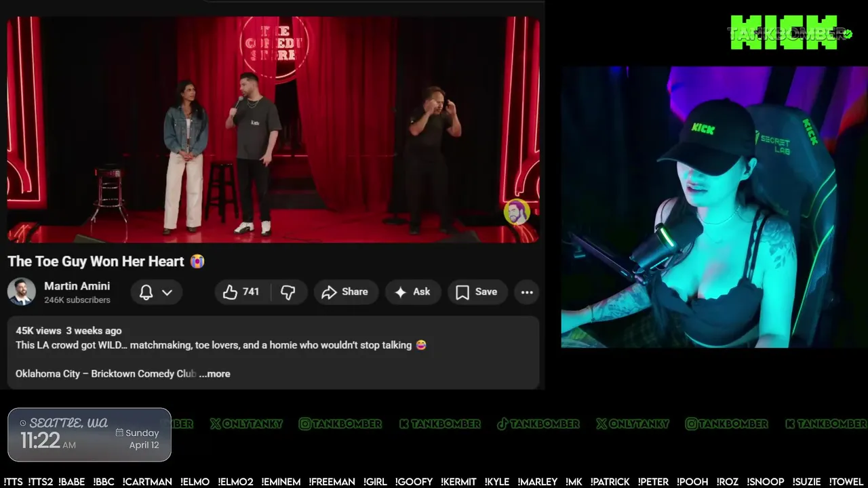Click the Sunday April 12 date in widget
Image resolution: width=868 pixels, height=488 pixels.
pyautogui.click(x=138, y=439)
